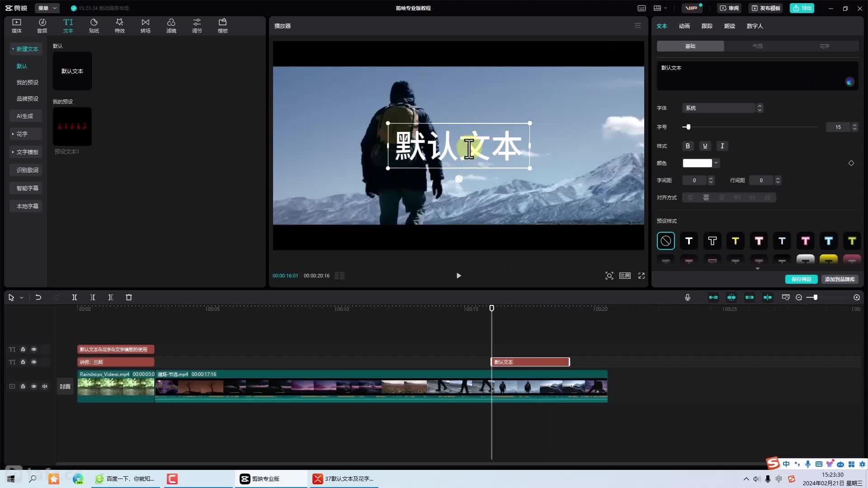The width and height of the screenshot is (868, 488).
Task: Toggle Italic text style
Action: click(722, 146)
